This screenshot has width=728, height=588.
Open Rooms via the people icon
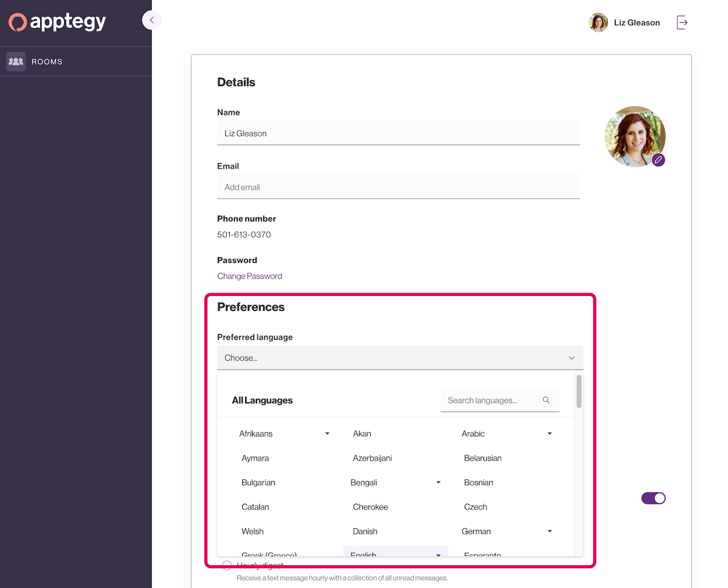coord(16,61)
